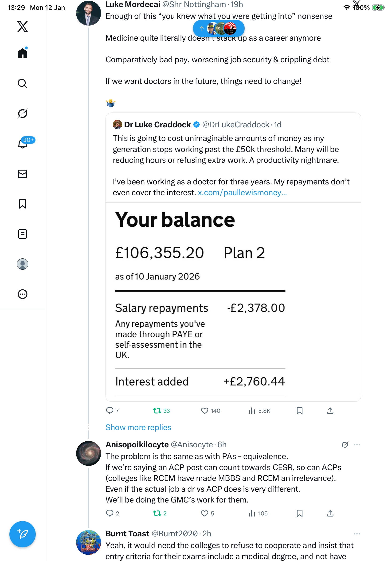Screen dimensions: 392x561
Task: Compose a new post
Action: tap(23, 534)
